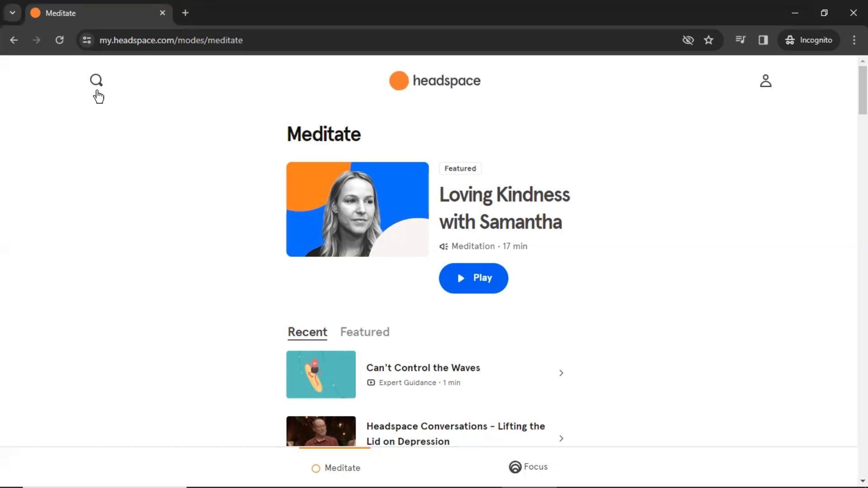
Task: Open the tab search dropdown
Action: 13,13
